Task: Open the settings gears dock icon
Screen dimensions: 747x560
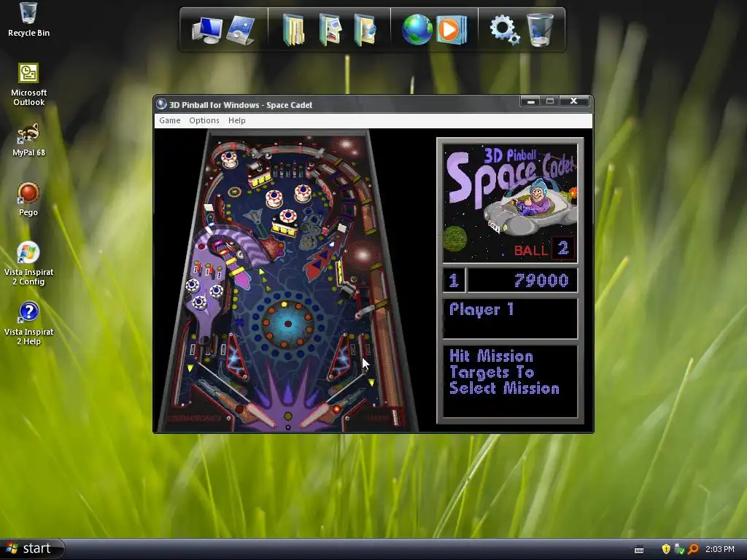Action: coord(505,29)
